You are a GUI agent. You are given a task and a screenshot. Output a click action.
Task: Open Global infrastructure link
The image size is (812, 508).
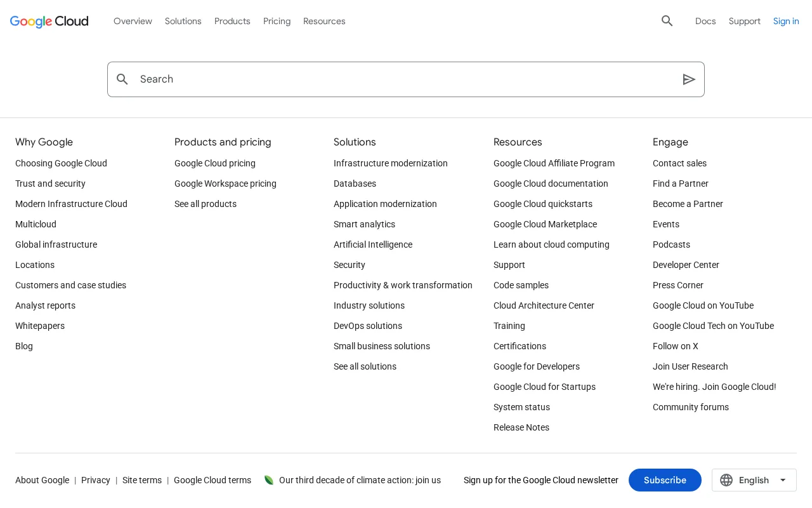point(56,244)
